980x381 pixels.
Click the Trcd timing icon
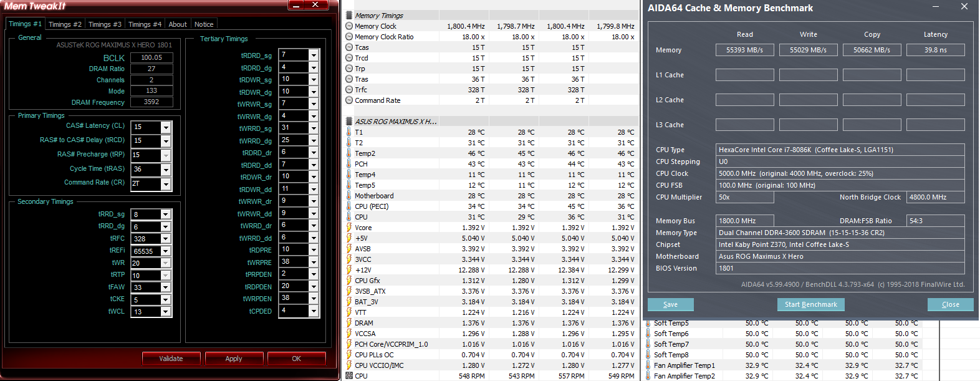349,58
